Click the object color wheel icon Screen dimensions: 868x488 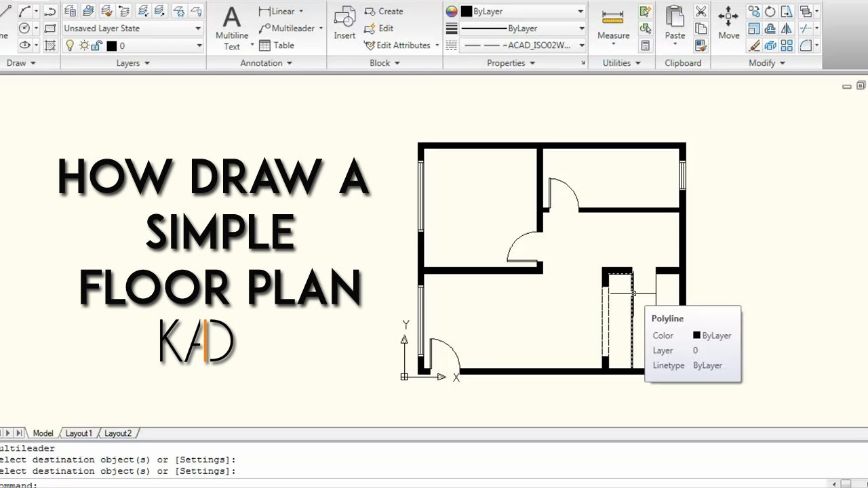[x=452, y=12]
